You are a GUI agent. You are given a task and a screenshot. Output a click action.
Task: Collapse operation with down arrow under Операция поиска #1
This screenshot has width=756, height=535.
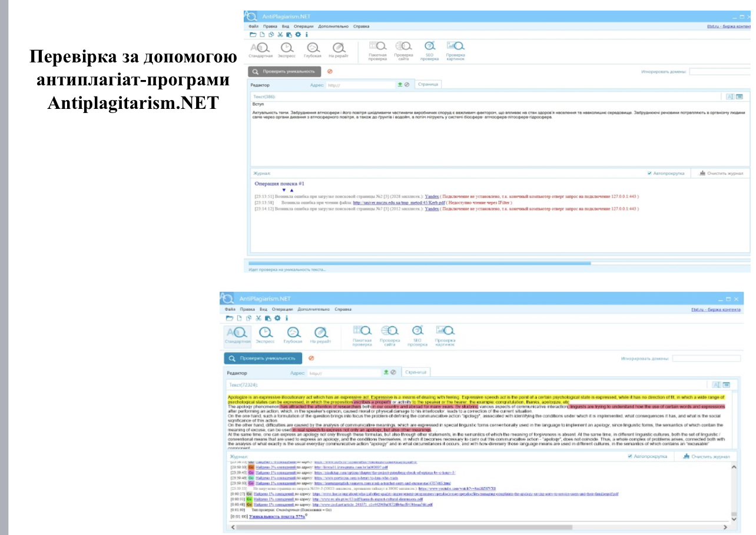(284, 190)
